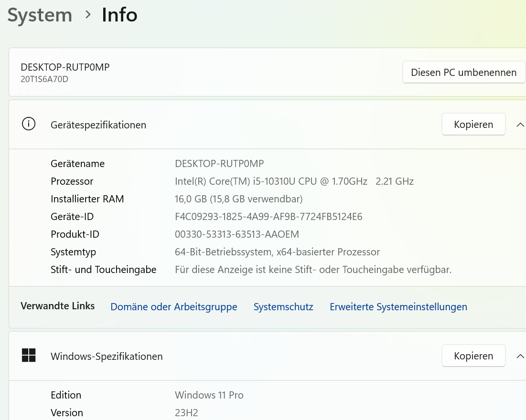Viewport: 526px width, 420px height.
Task: Select the 23H2 version value
Action: tap(186, 413)
